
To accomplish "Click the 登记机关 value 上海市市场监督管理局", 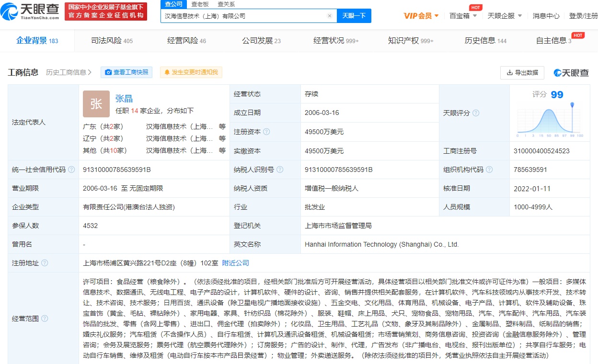I will (x=338, y=226).
